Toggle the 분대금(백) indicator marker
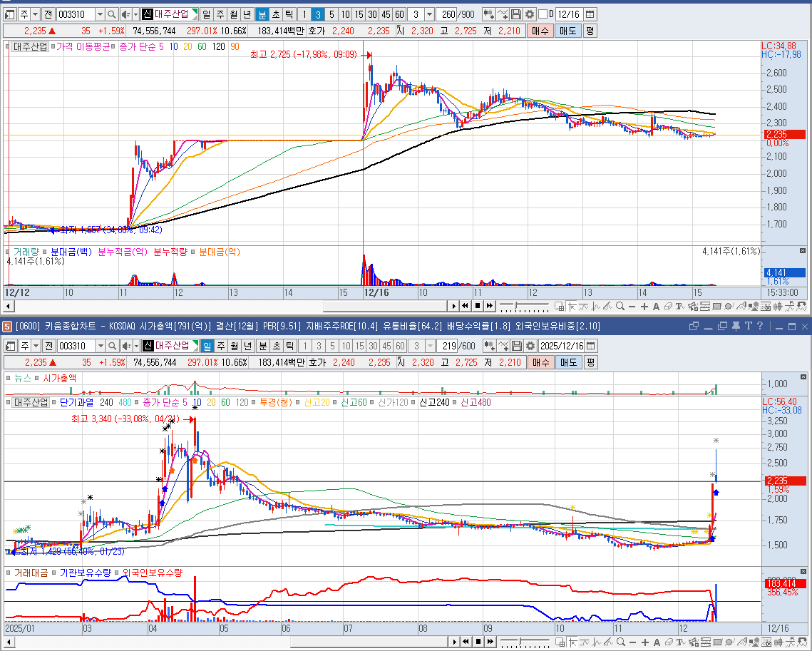The width and height of the screenshot is (812, 651). (x=45, y=252)
